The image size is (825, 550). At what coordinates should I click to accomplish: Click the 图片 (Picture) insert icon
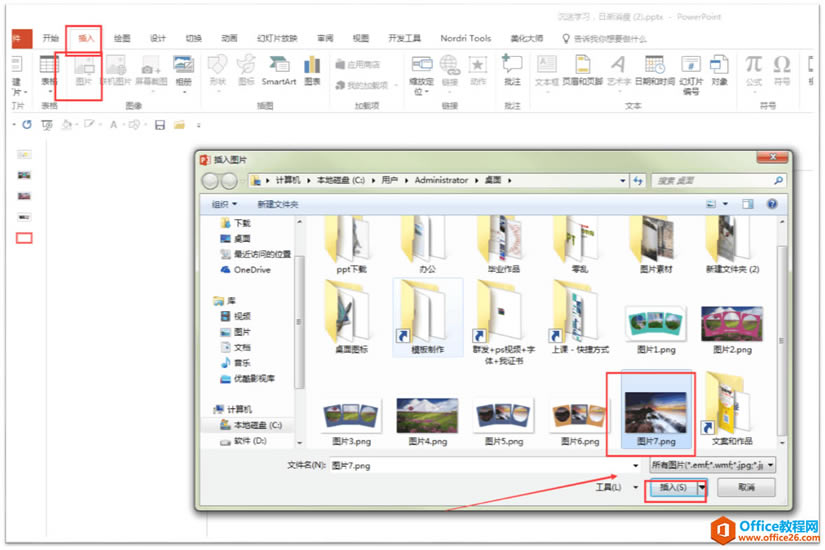[84, 71]
